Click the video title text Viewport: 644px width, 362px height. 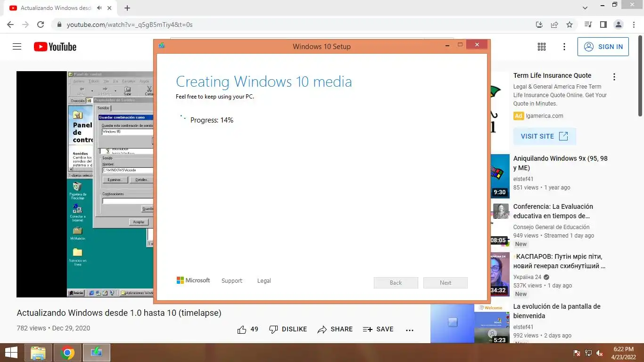coord(119,313)
